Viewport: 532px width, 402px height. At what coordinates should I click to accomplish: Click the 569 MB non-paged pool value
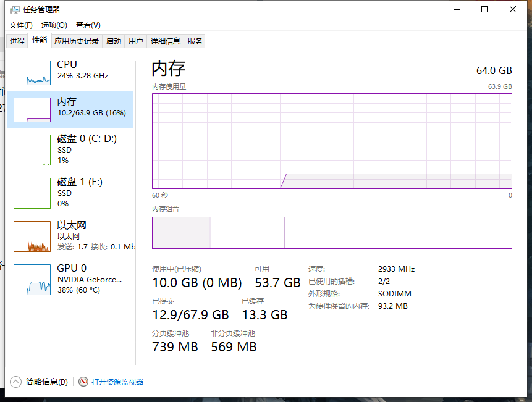(x=234, y=347)
